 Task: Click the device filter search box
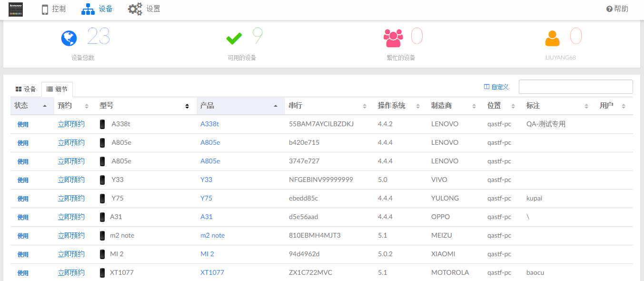click(x=575, y=87)
